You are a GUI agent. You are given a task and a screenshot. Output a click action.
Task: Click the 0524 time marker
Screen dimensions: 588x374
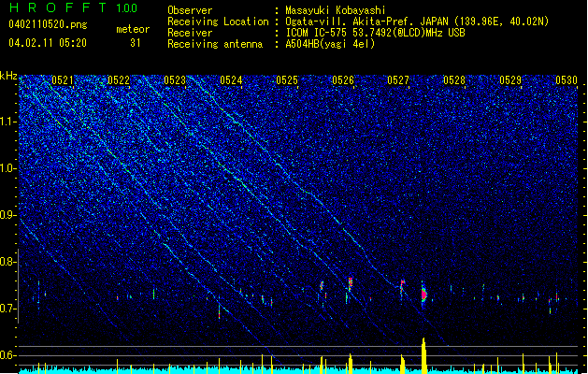(231, 80)
